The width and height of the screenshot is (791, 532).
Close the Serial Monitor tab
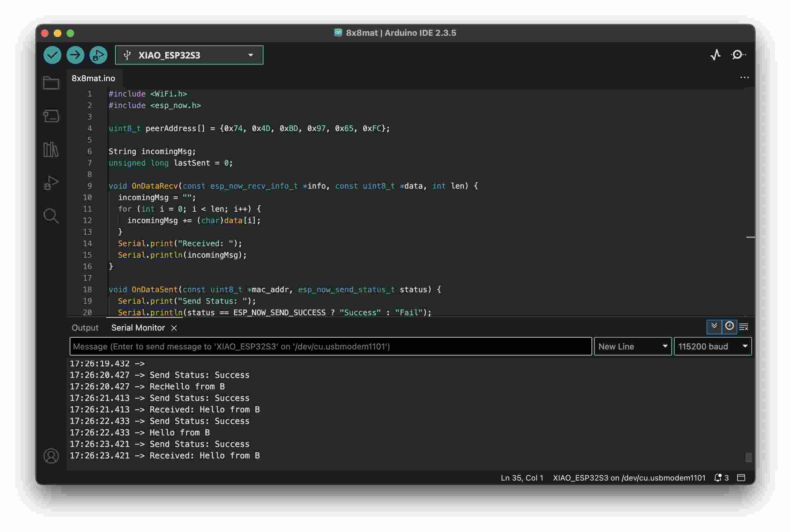174,328
